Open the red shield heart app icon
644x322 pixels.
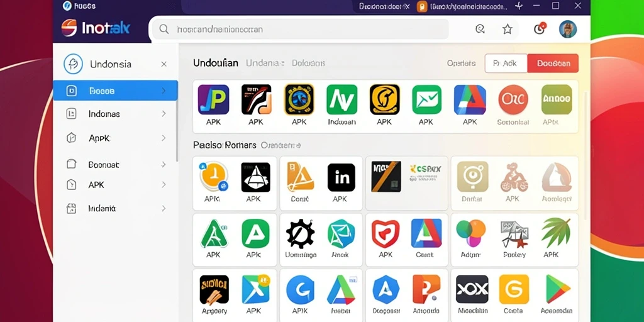pos(386,233)
